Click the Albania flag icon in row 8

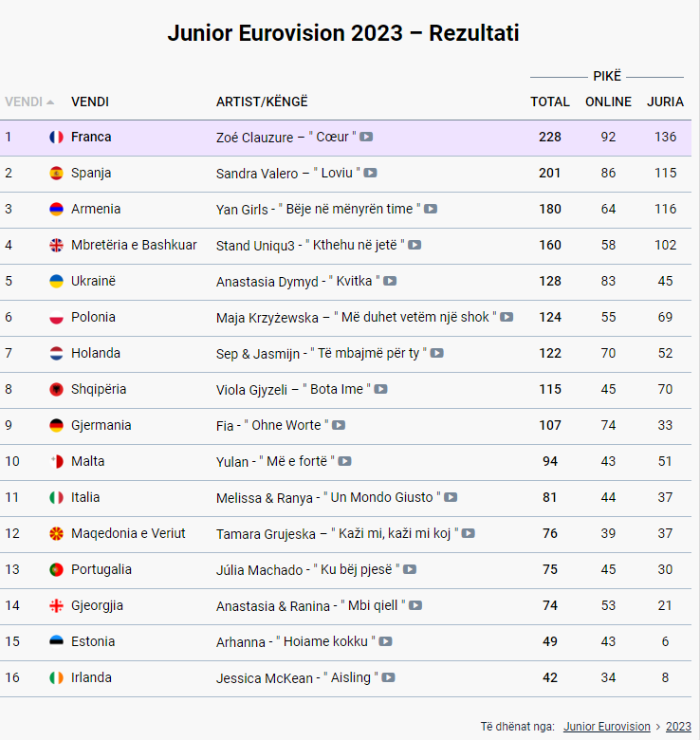click(x=56, y=389)
